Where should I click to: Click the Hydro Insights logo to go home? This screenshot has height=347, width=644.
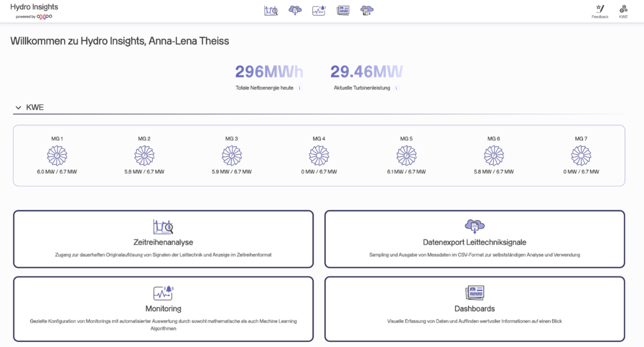tap(34, 7)
